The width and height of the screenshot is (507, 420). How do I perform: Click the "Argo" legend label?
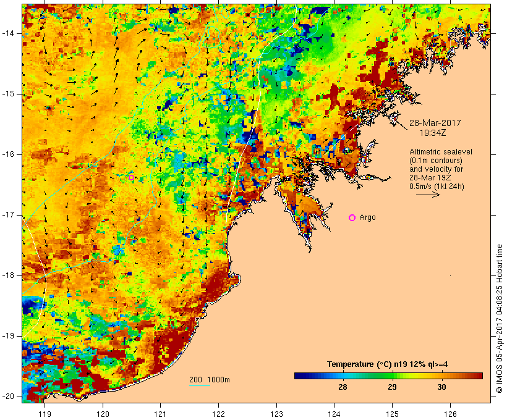[368, 217]
